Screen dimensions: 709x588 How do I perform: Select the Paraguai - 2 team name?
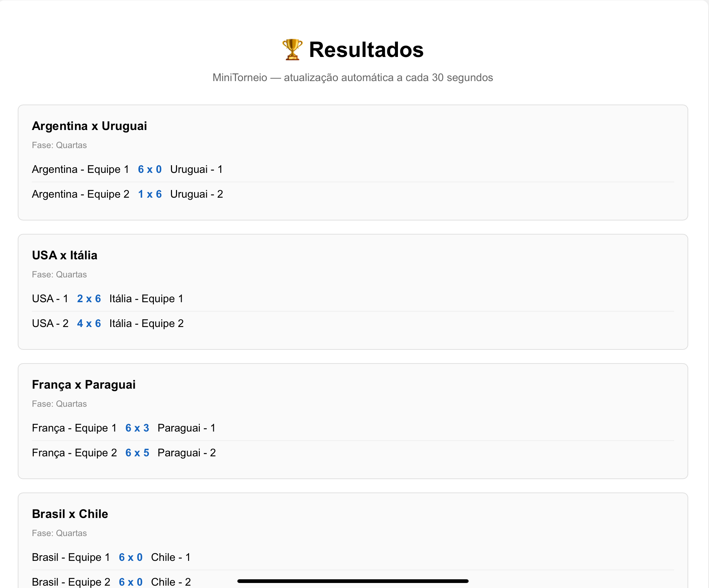[x=186, y=452]
